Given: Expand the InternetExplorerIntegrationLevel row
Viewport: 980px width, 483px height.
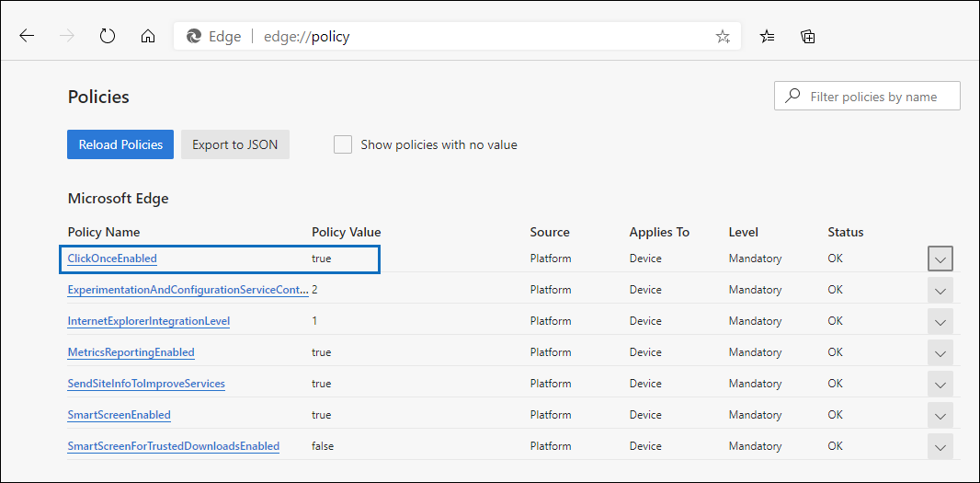Looking at the screenshot, I should 940,322.
